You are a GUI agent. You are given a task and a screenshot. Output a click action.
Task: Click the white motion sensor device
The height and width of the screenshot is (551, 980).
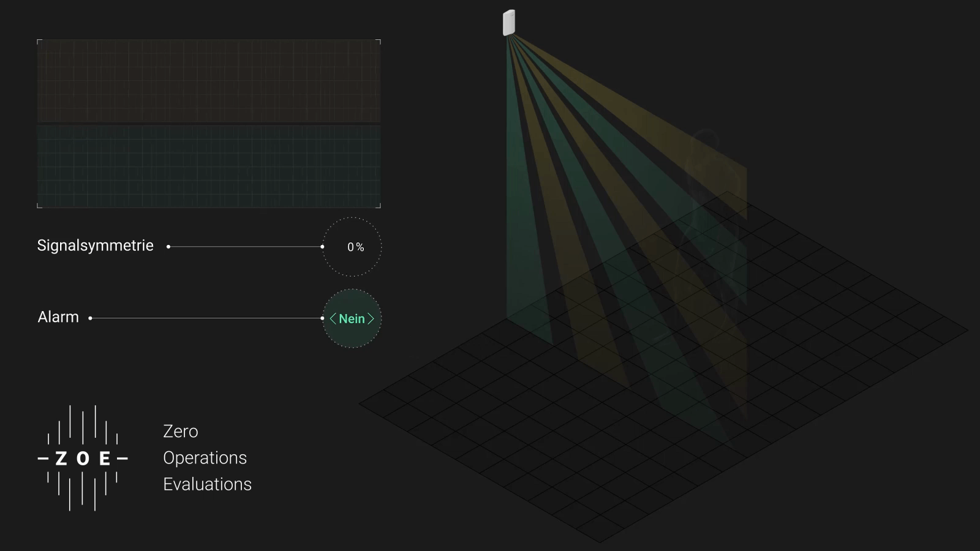[x=508, y=23]
